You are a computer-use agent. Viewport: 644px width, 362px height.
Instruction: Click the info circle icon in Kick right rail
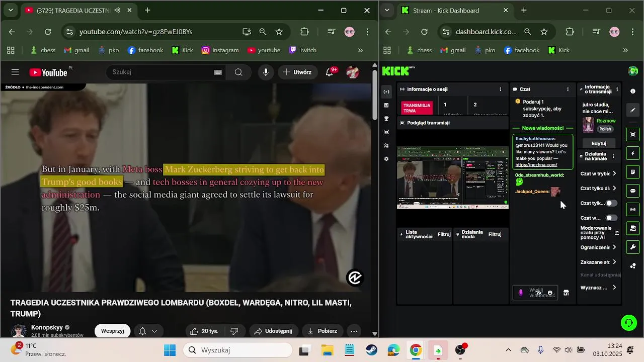[x=633, y=91]
